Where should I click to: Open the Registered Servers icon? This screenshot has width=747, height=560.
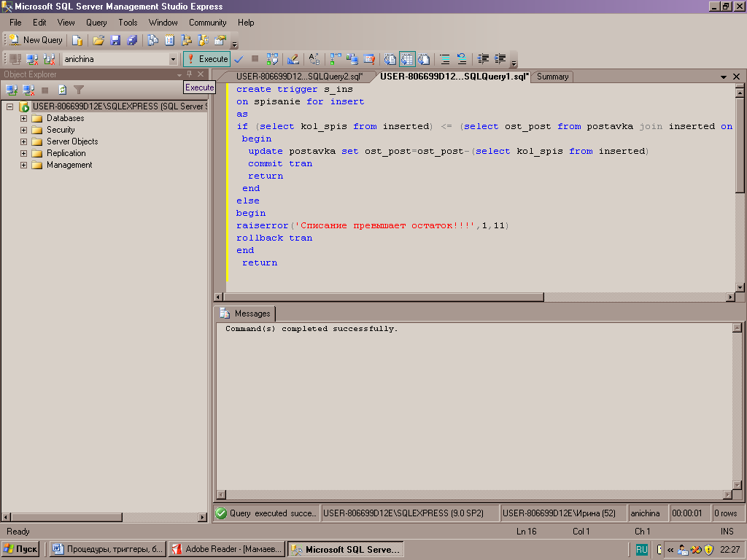(x=152, y=41)
